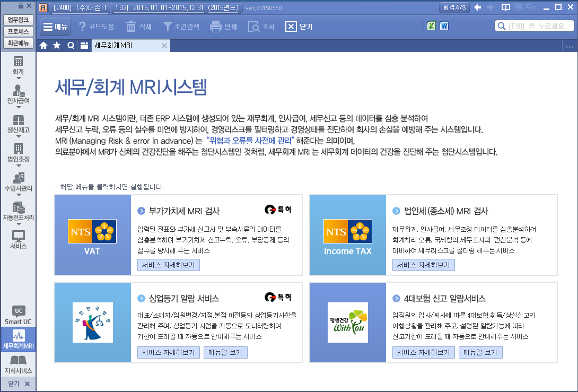Select the 법인조정 sidebar icon
This screenshot has width=578, height=392.
click(x=18, y=150)
